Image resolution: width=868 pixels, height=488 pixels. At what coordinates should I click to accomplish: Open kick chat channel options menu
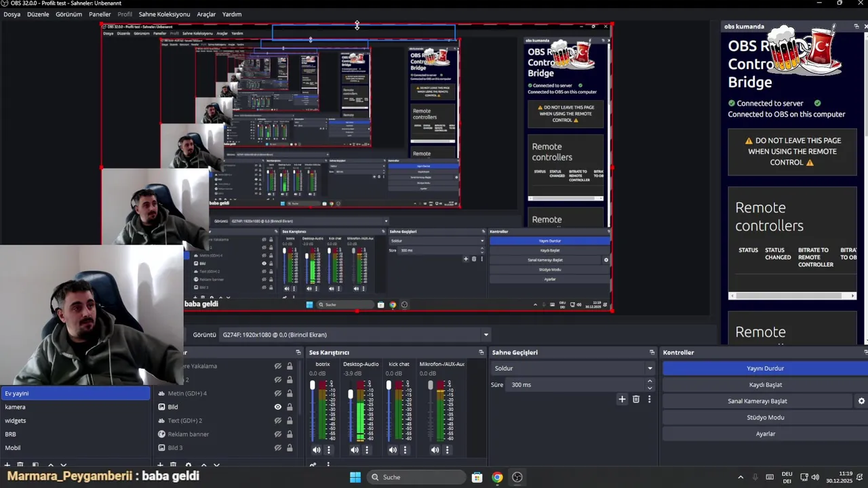(x=406, y=450)
